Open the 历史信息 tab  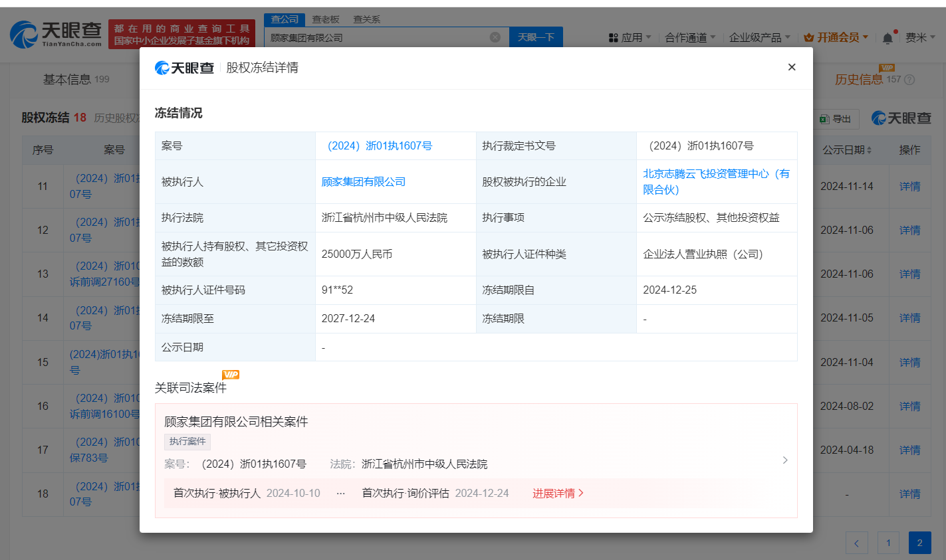point(859,80)
